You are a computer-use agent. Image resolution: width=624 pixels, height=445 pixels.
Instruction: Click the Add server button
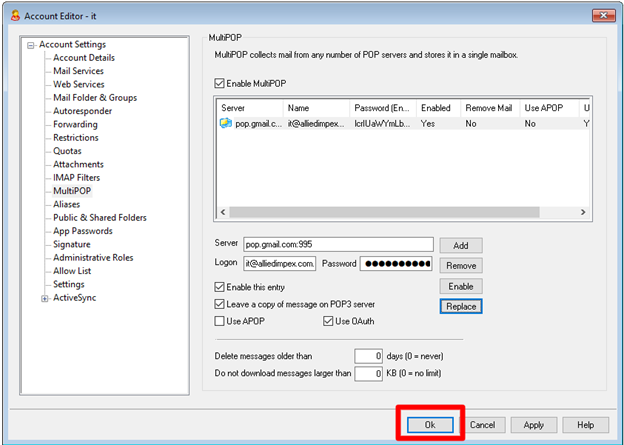pos(460,245)
